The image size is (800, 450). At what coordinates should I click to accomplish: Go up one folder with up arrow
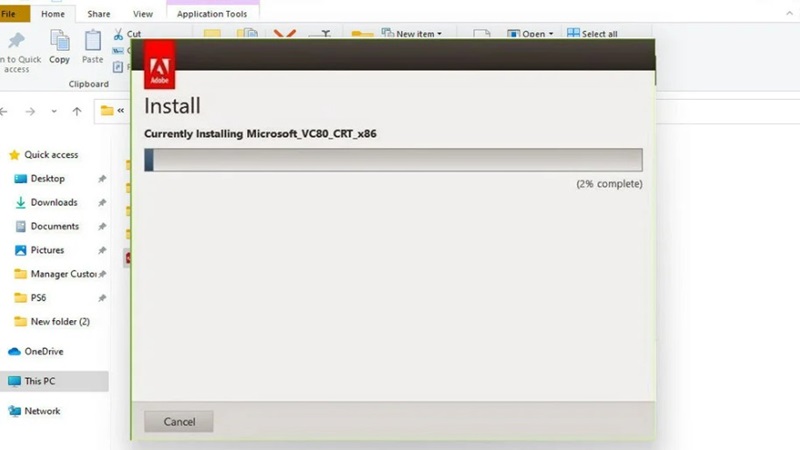point(77,111)
